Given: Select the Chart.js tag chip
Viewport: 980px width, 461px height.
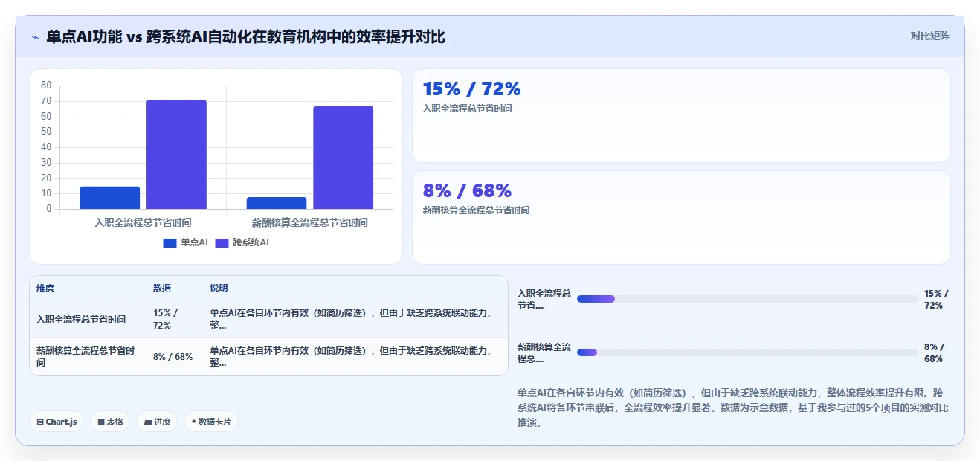Looking at the screenshot, I should tap(57, 422).
